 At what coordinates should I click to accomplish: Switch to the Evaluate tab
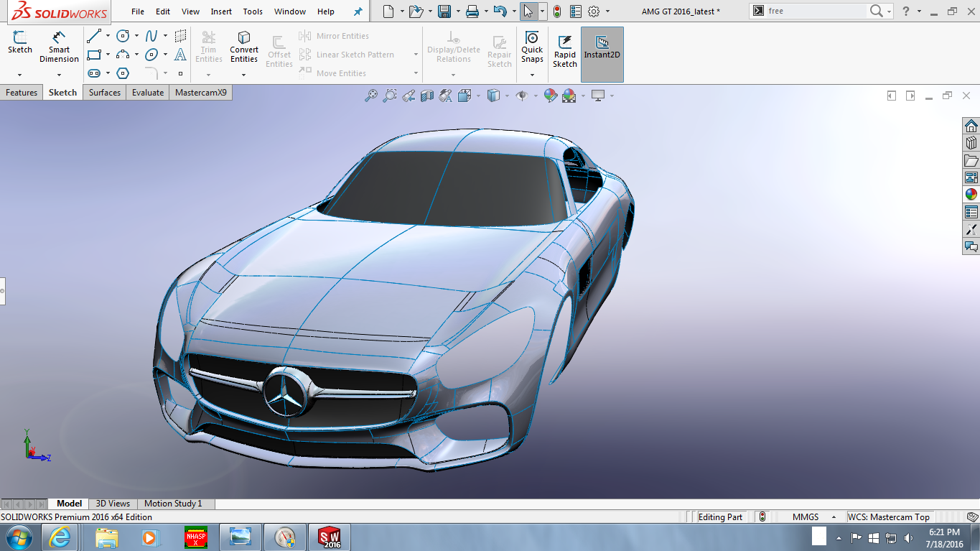148,93
